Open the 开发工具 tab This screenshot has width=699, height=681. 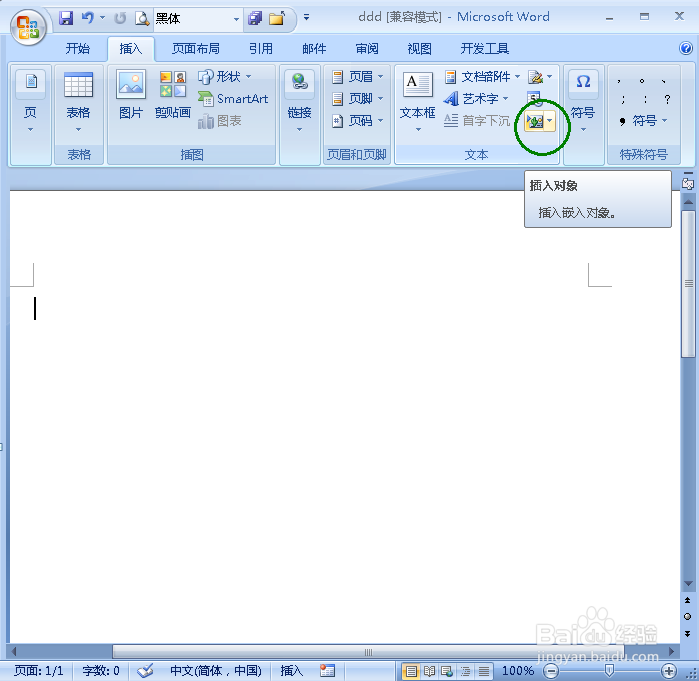485,48
